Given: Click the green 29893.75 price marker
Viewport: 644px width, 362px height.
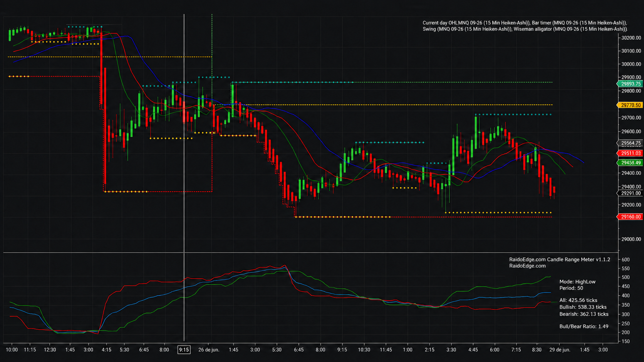Looking at the screenshot, I should click(x=630, y=84).
